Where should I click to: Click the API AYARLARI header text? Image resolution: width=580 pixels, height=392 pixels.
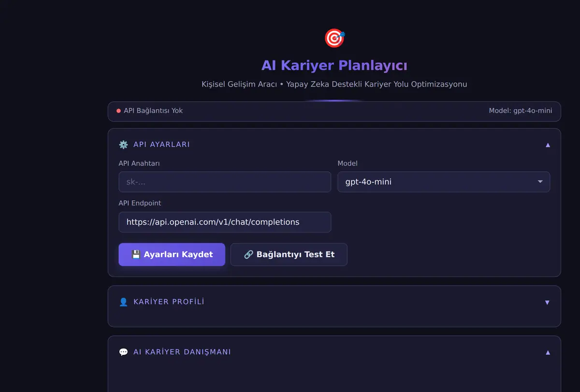161,145
